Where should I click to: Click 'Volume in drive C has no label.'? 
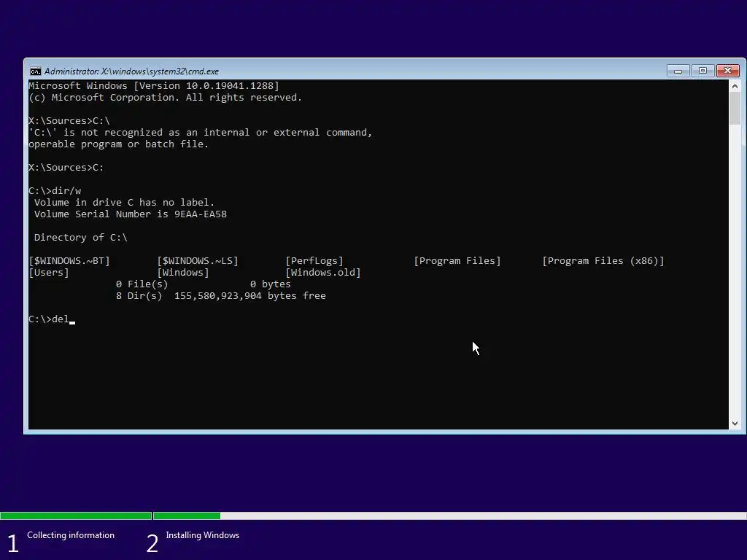[x=124, y=203]
